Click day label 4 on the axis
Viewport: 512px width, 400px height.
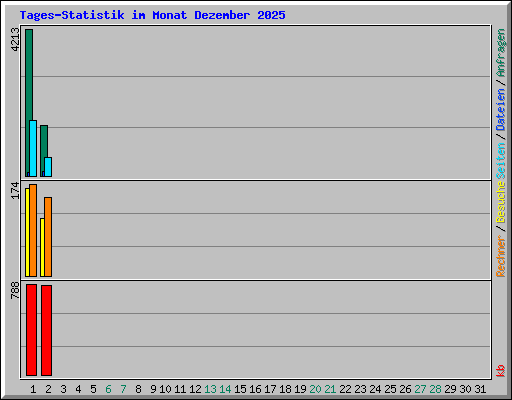click(78, 389)
